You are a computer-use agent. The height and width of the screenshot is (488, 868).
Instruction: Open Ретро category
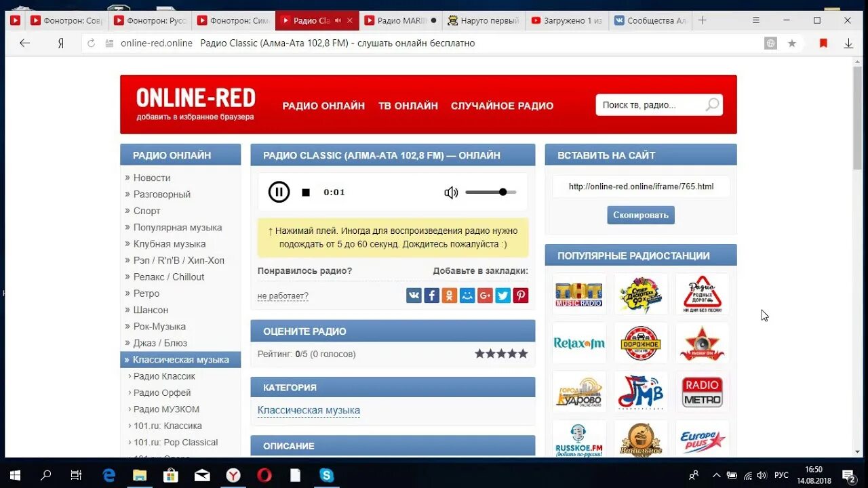coord(146,293)
